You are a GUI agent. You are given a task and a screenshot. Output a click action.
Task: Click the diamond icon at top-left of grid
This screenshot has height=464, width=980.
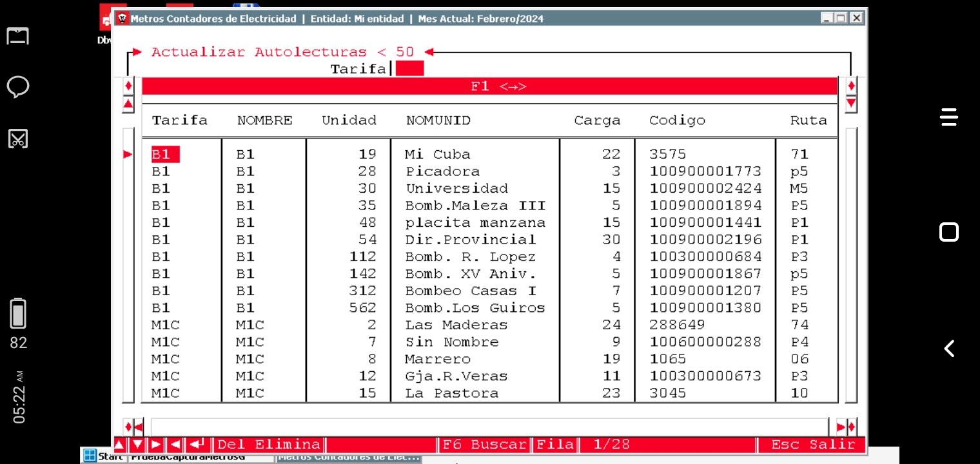click(x=128, y=86)
